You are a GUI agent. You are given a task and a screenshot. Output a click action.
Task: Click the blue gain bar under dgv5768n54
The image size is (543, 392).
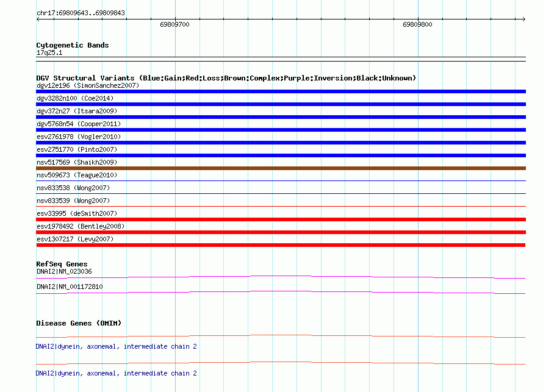[281, 130]
